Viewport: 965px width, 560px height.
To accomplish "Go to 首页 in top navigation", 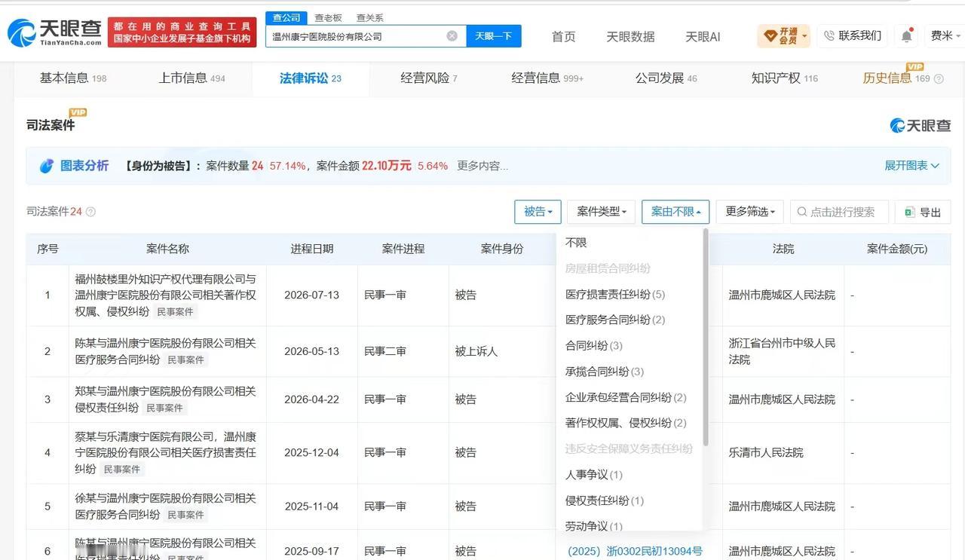I will (563, 36).
